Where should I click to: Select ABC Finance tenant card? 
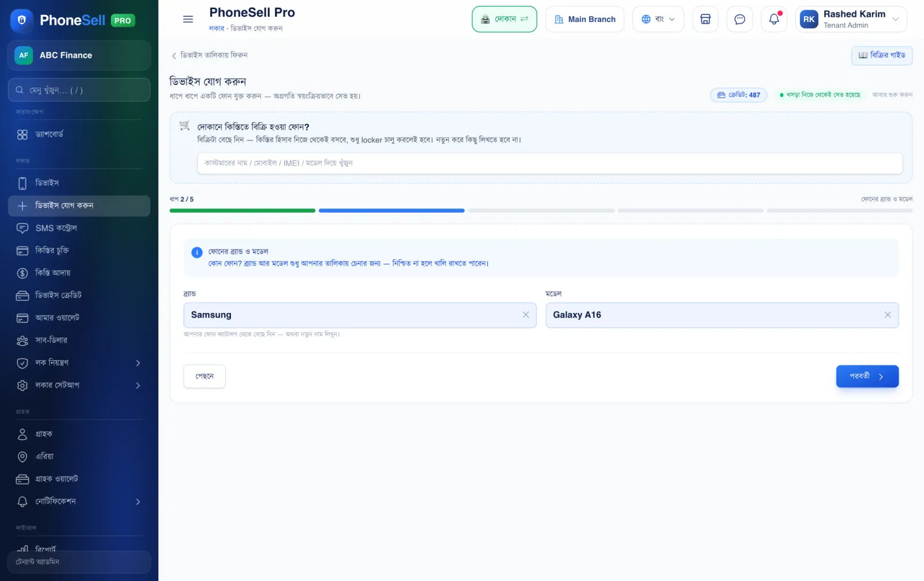[x=79, y=55]
